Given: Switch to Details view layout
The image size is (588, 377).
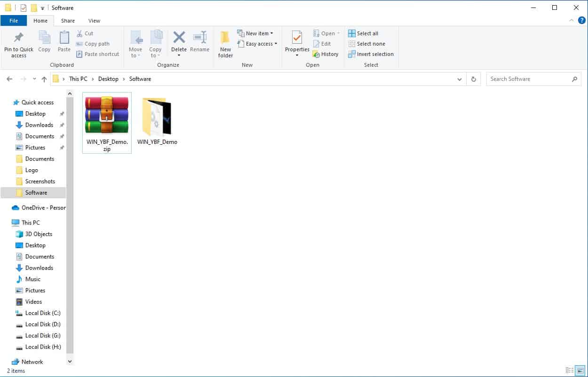Looking at the screenshot, I should (x=570, y=371).
